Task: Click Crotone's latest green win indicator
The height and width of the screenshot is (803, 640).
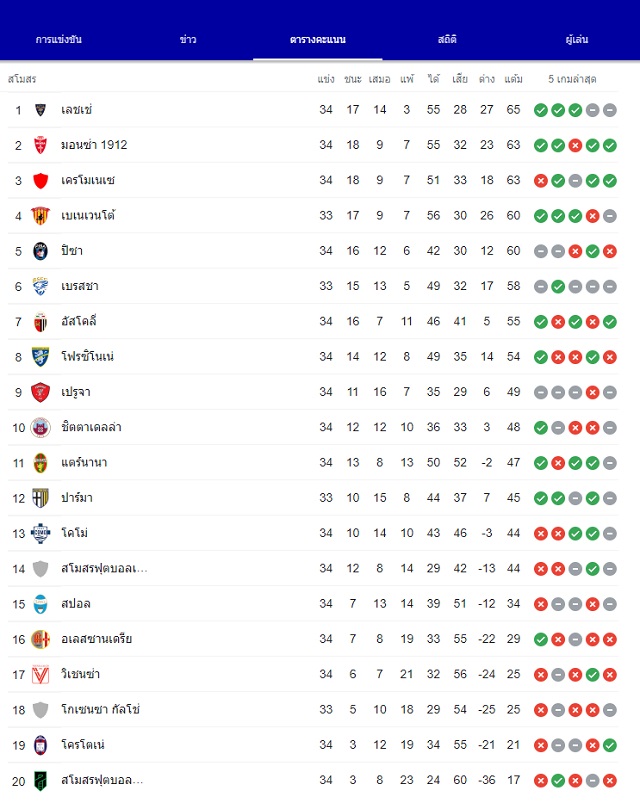Action: [x=609, y=745]
